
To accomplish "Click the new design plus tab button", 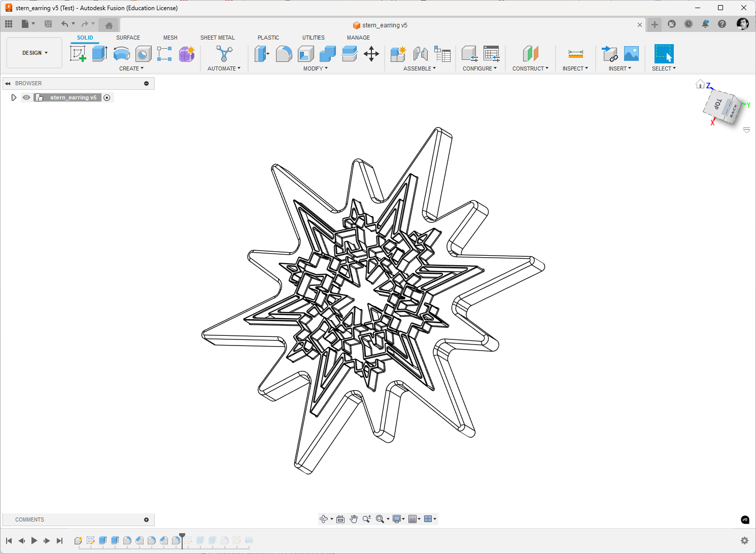I will coord(655,24).
